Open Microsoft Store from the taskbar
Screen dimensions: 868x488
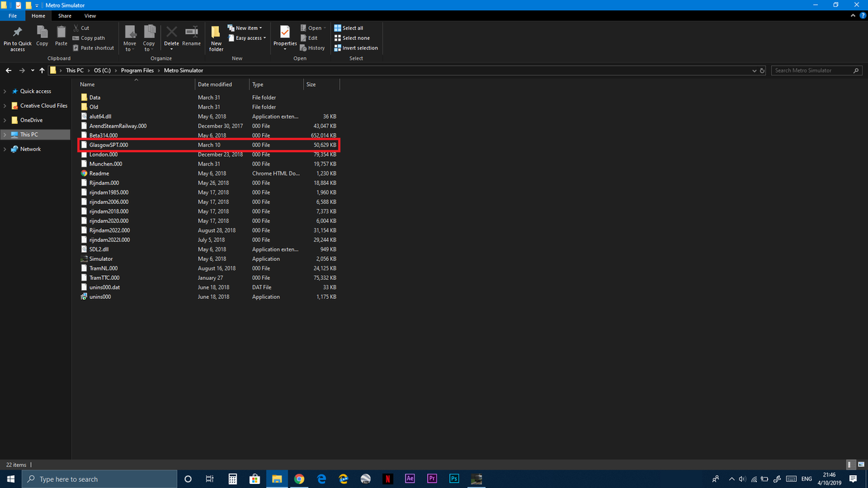click(x=255, y=479)
